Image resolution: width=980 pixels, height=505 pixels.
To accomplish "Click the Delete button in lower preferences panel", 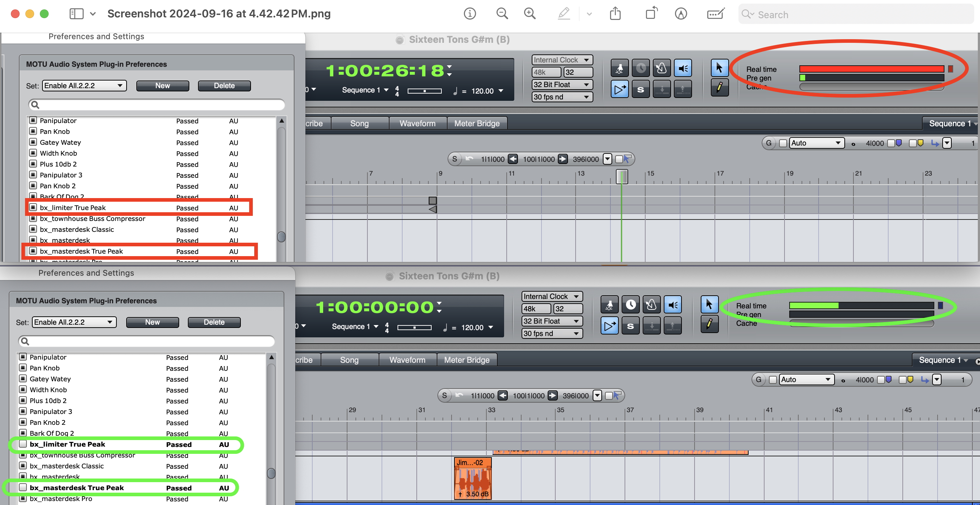I will (214, 322).
